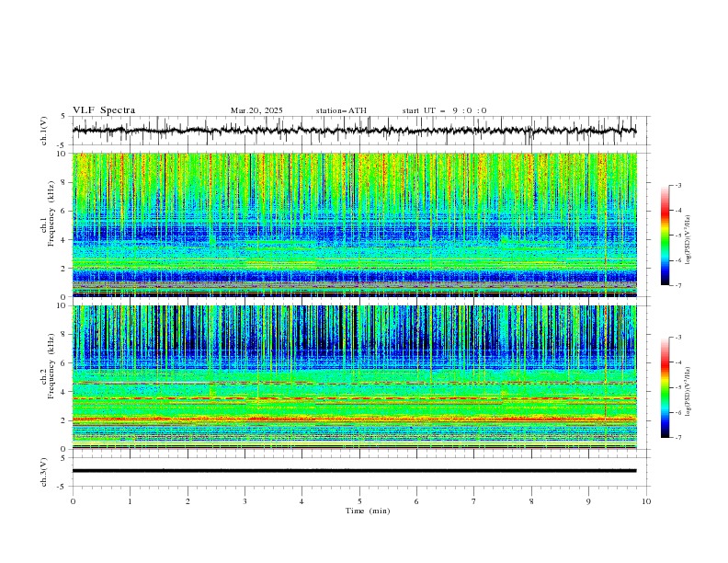Click the time axis tick label '4'

coord(301,501)
